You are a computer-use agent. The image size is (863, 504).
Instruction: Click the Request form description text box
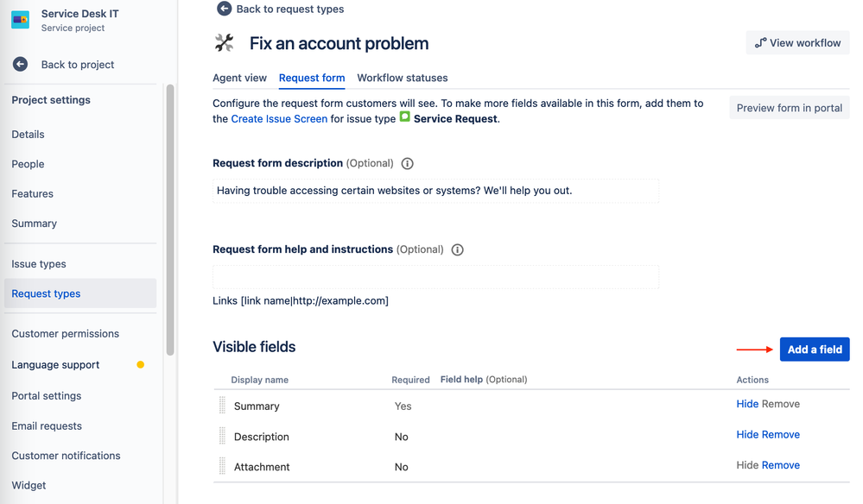[x=435, y=191]
